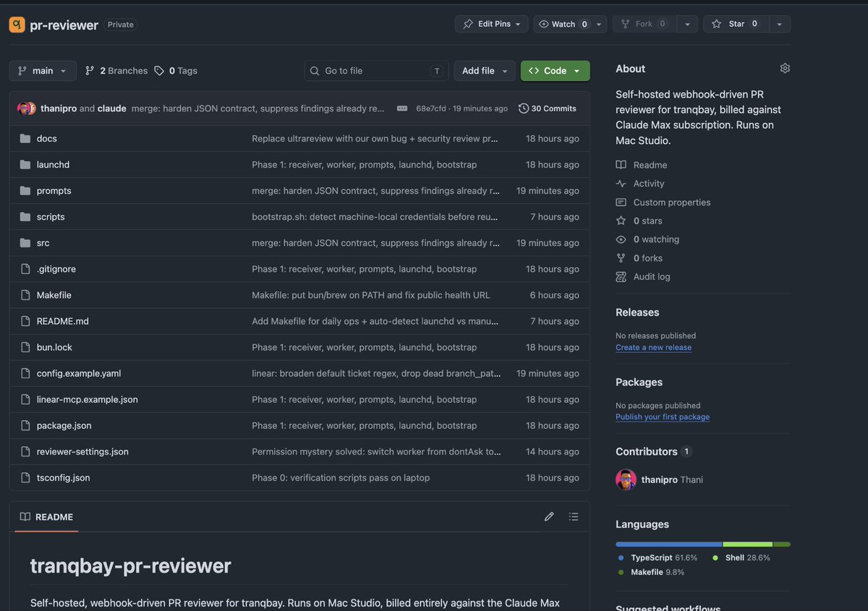Open reviewer-settings.json file
The image size is (868, 611).
point(82,452)
